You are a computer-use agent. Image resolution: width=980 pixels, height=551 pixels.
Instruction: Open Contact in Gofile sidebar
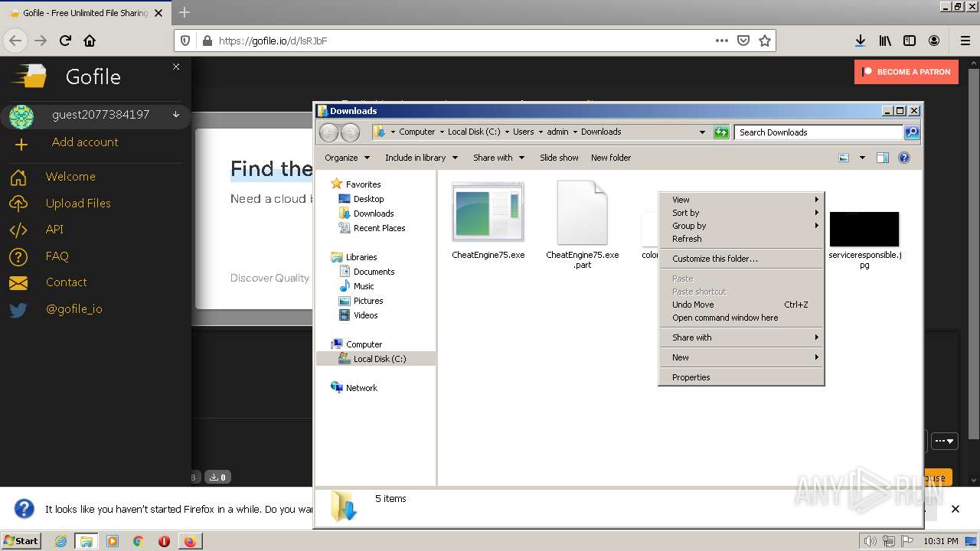[x=66, y=282]
